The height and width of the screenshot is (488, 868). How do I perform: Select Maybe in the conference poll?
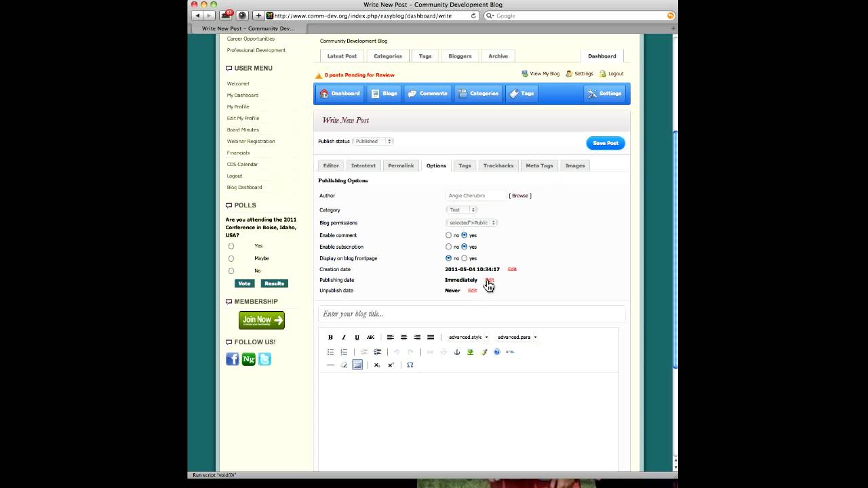[231, 258]
